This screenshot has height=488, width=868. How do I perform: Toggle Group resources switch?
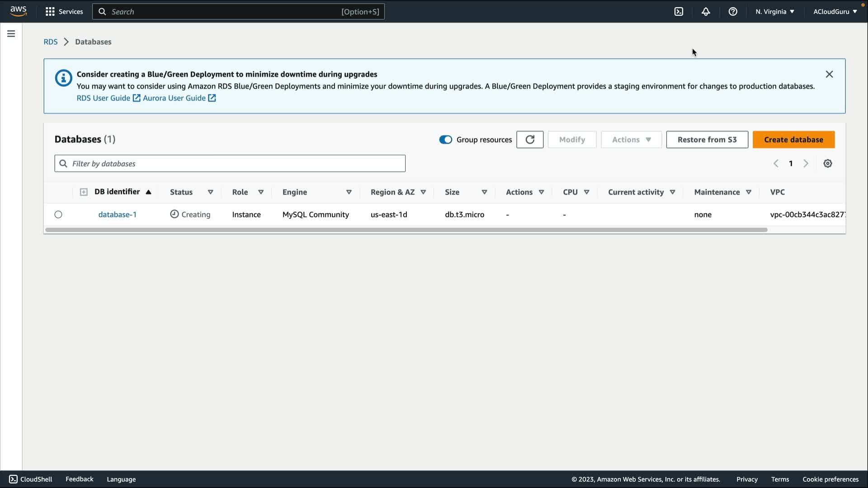pos(445,140)
